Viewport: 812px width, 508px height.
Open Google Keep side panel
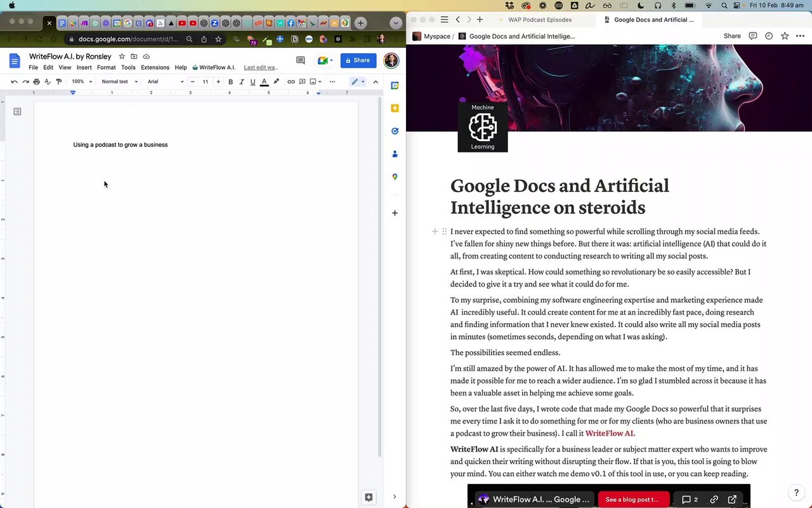point(395,108)
